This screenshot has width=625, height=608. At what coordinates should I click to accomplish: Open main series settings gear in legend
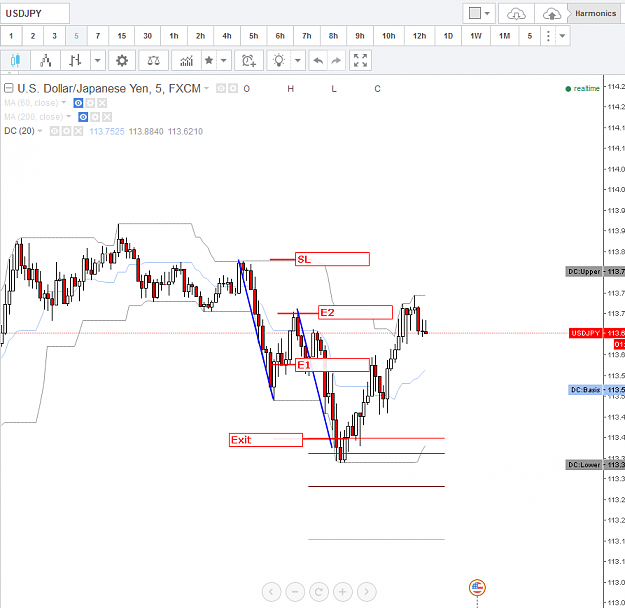click(x=233, y=89)
